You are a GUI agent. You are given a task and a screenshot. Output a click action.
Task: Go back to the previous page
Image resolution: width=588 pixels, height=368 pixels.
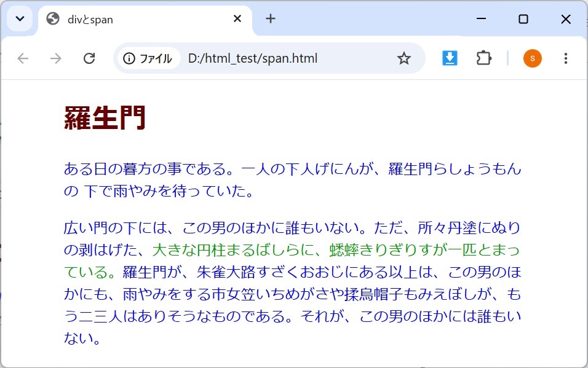click(23, 58)
